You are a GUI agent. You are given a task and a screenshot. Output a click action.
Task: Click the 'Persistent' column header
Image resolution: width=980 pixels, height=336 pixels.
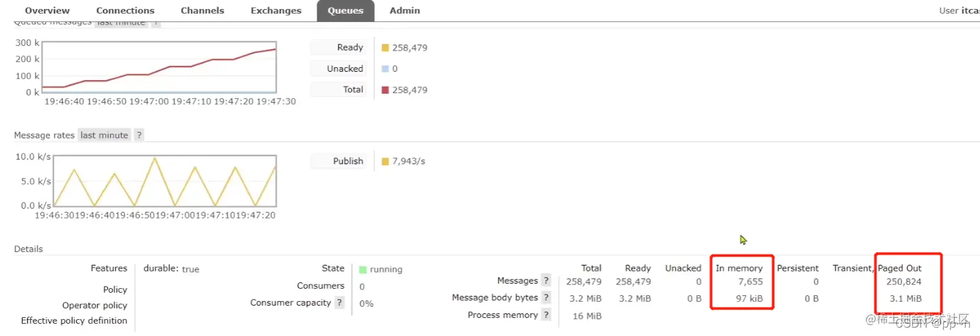point(798,268)
